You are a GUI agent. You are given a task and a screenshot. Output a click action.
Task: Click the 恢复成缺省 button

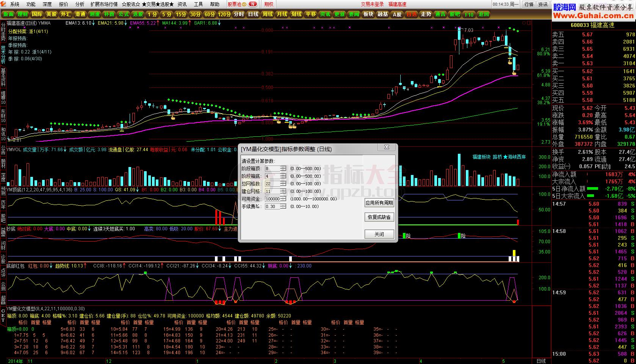pyautogui.click(x=379, y=217)
